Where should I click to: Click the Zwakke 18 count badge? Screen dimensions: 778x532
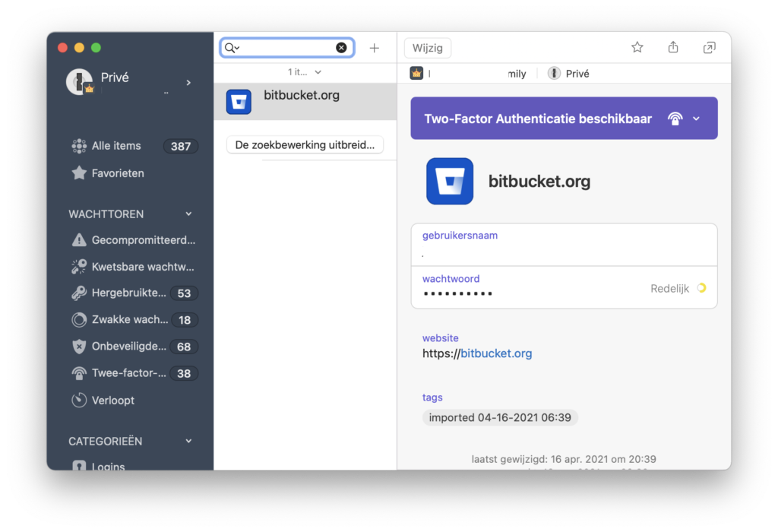coord(185,320)
